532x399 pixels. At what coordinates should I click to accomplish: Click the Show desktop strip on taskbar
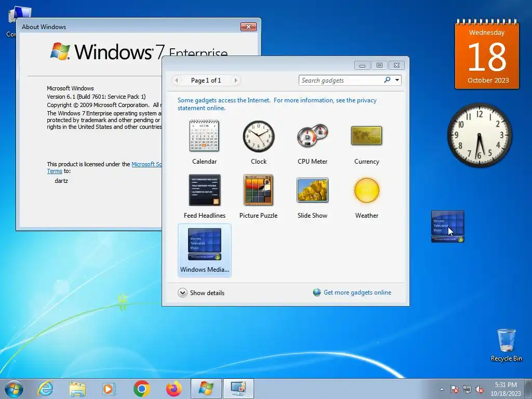click(x=528, y=389)
